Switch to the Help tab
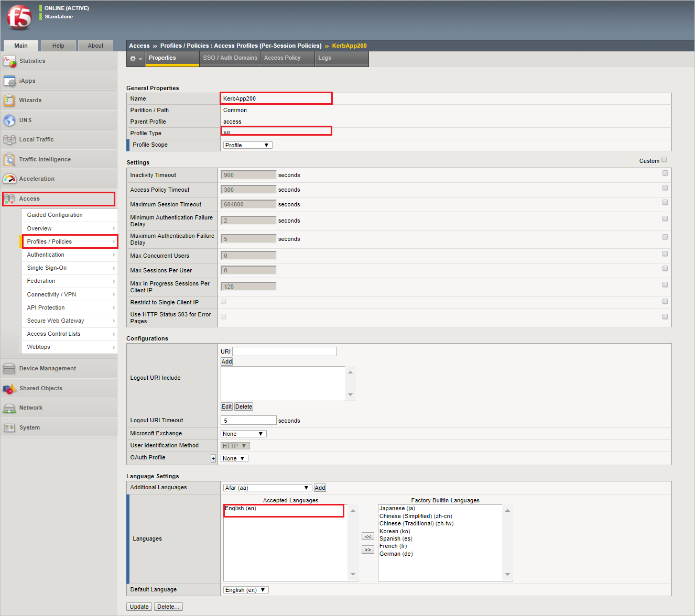This screenshot has width=695, height=616. [x=58, y=46]
